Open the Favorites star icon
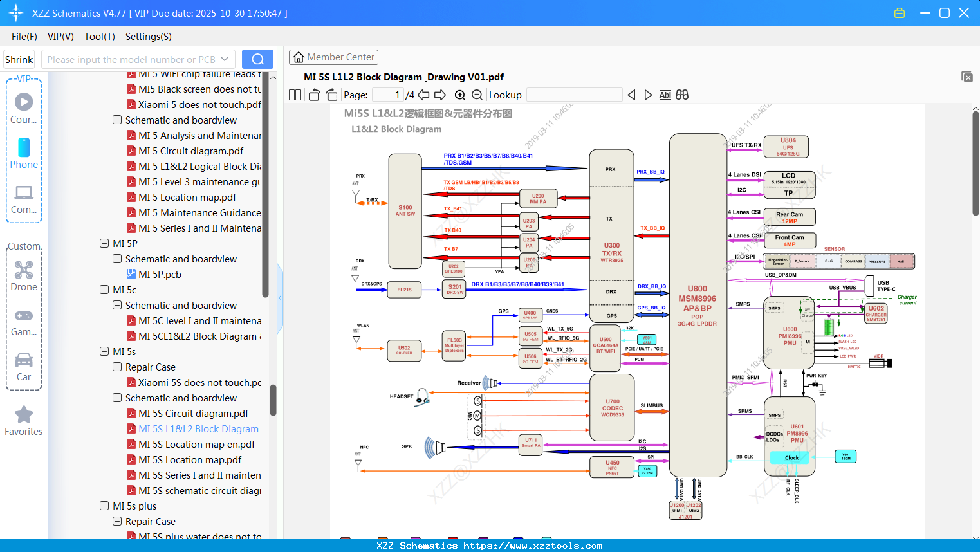Viewport: 980px width, 552px height. [x=24, y=414]
